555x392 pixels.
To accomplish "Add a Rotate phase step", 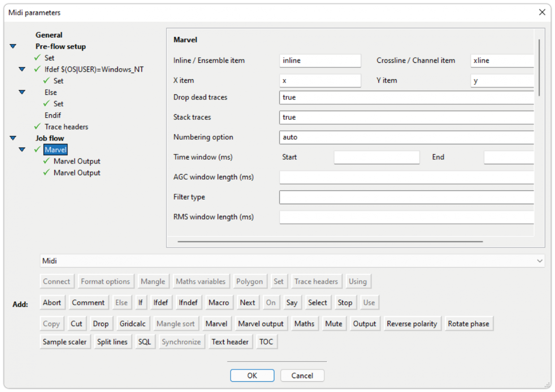I will click(x=469, y=323).
